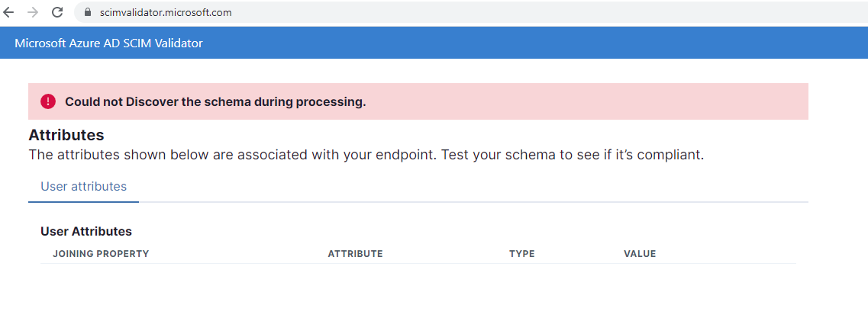868x321 pixels.
Task: Go back using the browser back arrow
Action: tap(9, 12)
